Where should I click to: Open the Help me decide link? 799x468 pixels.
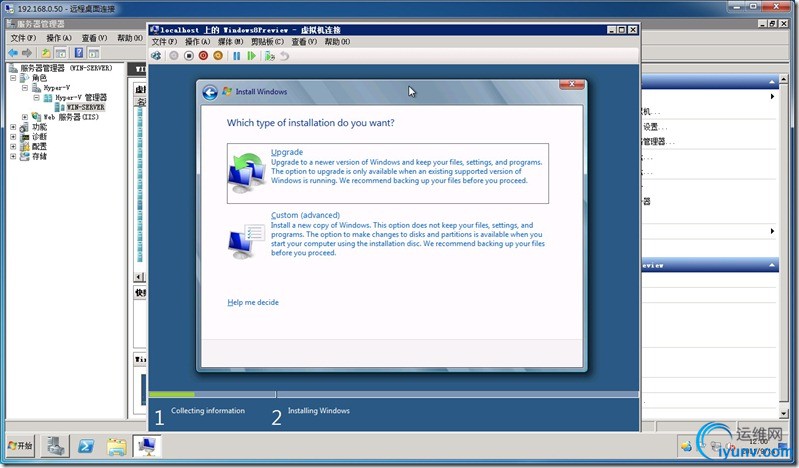point(253,302)
